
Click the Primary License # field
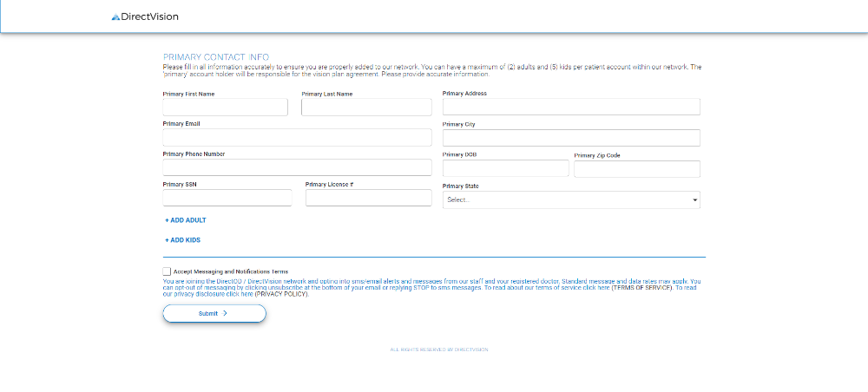(x=368, y=198)
